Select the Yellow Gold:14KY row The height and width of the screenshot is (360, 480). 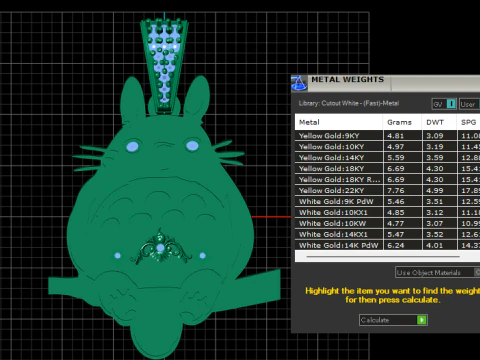(387, 158)
